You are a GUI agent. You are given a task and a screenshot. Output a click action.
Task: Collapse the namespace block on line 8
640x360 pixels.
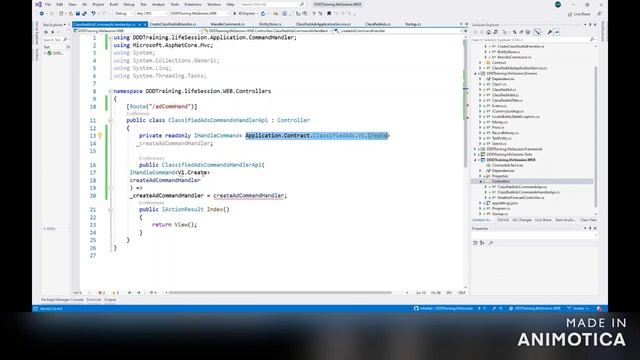[110, 91]
